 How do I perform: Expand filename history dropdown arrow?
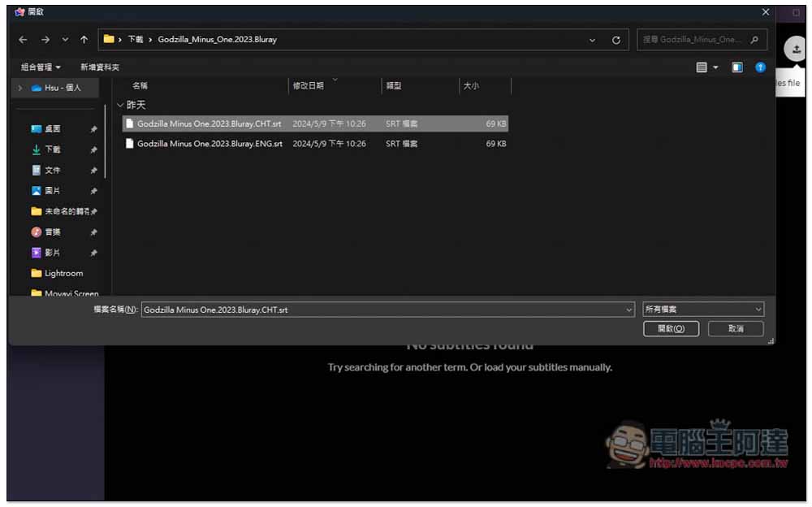[x=628, y=310]
